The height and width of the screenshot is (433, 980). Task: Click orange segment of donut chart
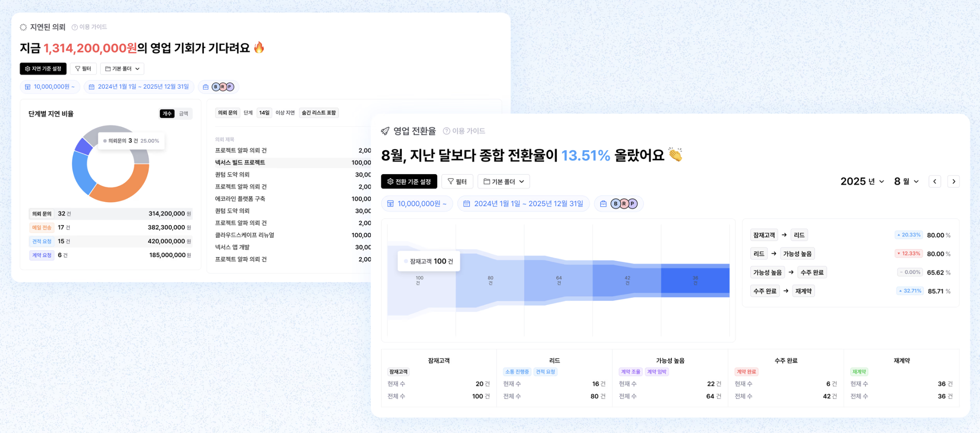point(126,188)
